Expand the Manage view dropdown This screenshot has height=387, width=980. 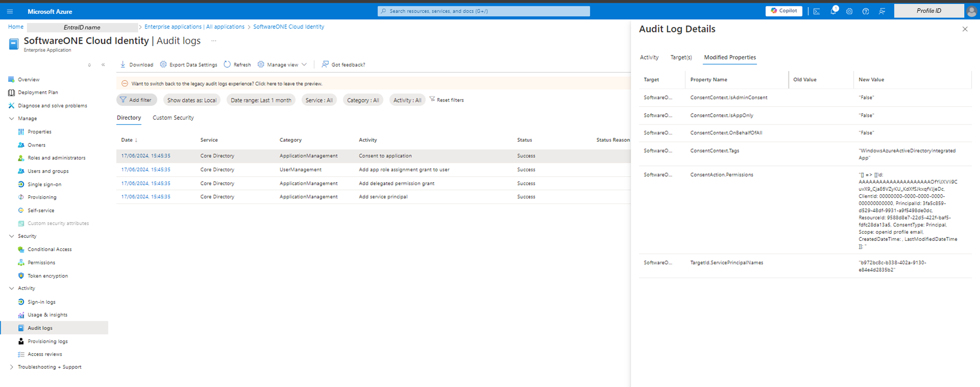[282, 65]
